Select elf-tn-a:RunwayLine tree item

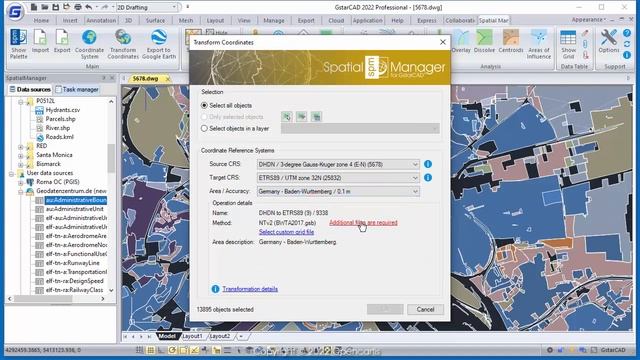click(72, 263)
